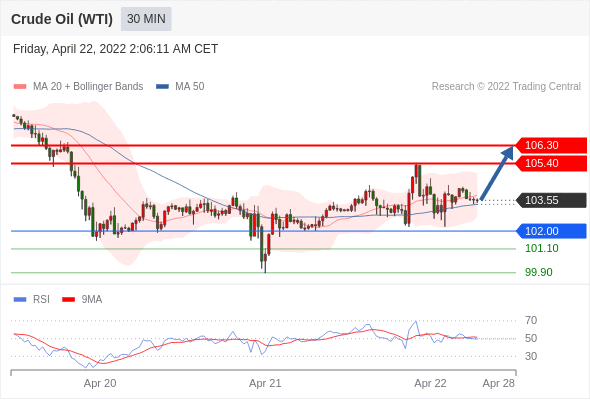Select the 105.40 resistance price tag
590x400 pixels.
(550, 163)
